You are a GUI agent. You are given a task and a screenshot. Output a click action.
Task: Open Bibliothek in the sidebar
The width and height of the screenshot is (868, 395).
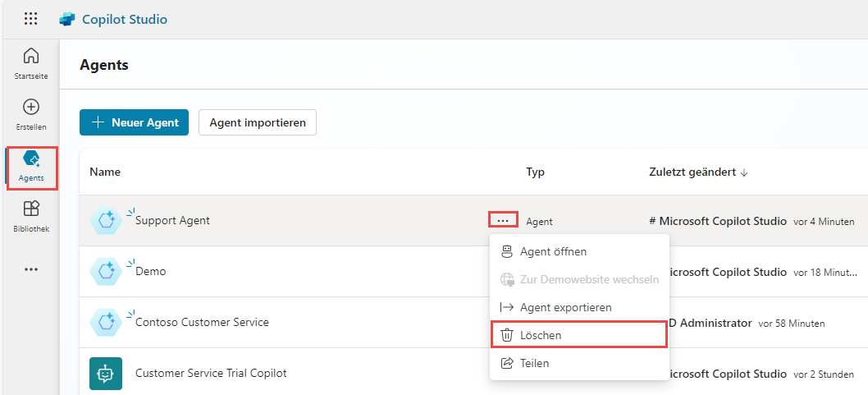click(x=31, y=217)
